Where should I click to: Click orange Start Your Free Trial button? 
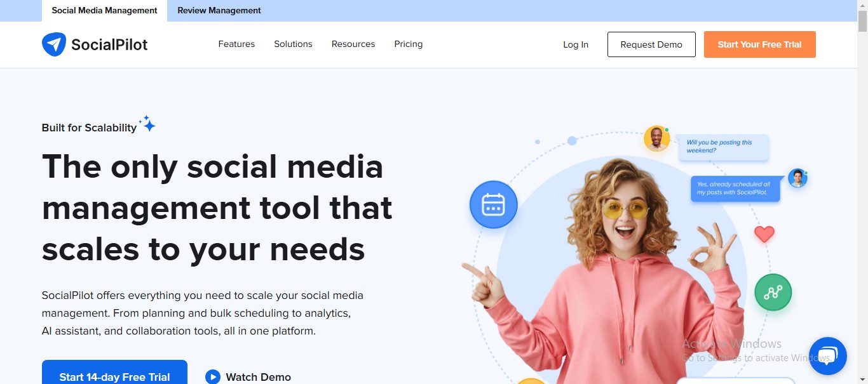(x=760, y=44)
